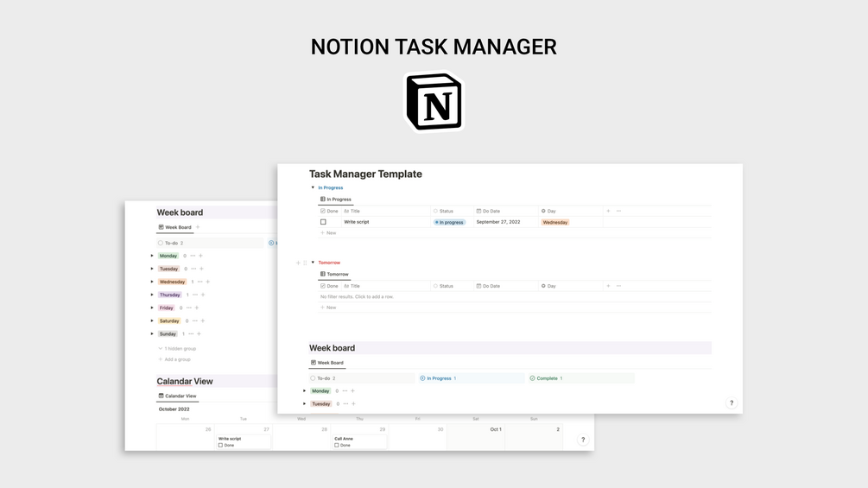Click plus icon to add block beside Tomorrow
The image size is (868, 488).
(x=298, y=263)
